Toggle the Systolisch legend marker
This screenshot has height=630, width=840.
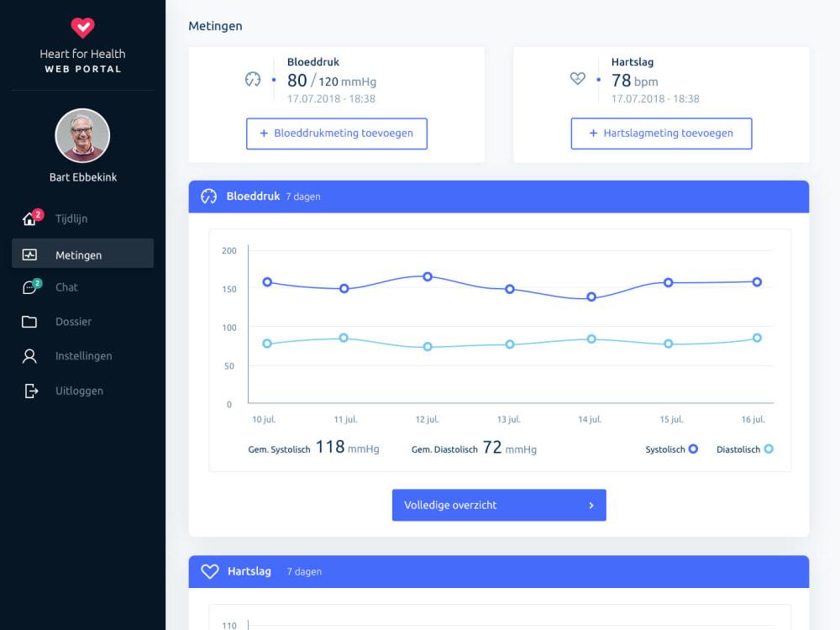pos(693,449)
